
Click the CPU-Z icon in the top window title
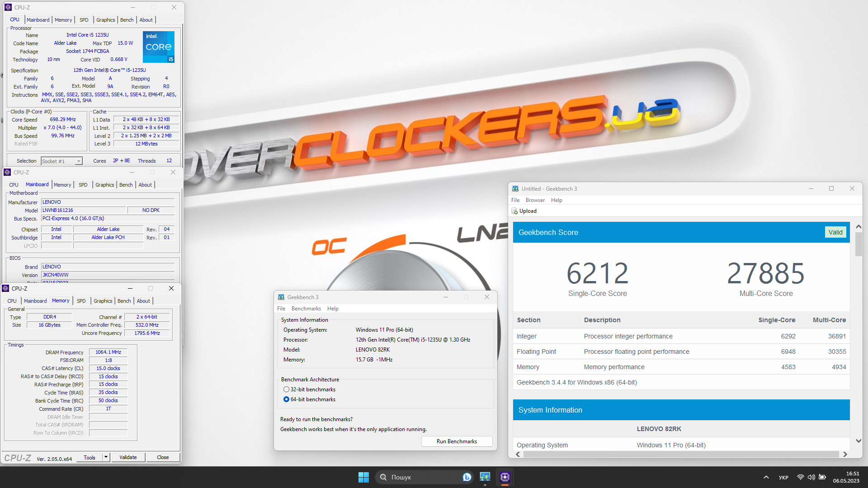coord(8,7)
